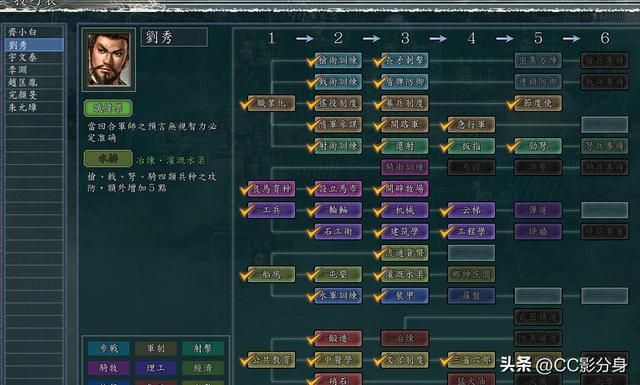Screen dimensions: 640x385
Task: Click the 工程學 technology node
Action: pos(471,232)
